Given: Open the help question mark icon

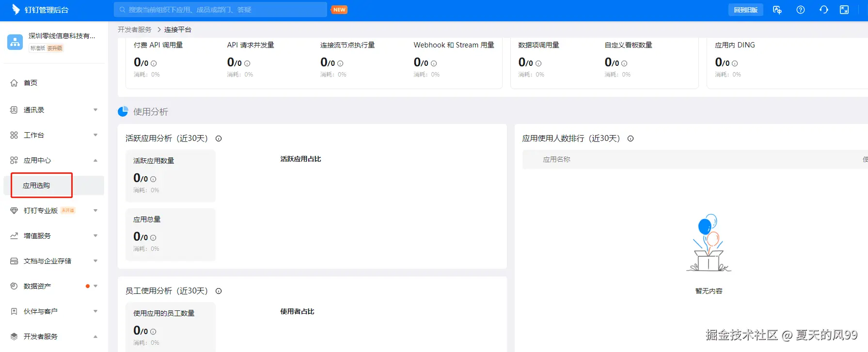Looking at the screenshot, I should point(801,10).
